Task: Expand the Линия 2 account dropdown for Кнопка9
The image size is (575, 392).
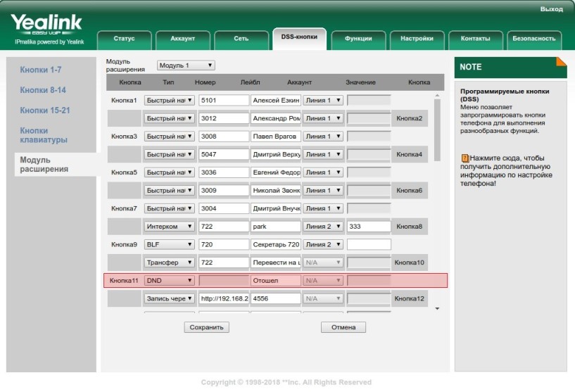Action: 323,245
